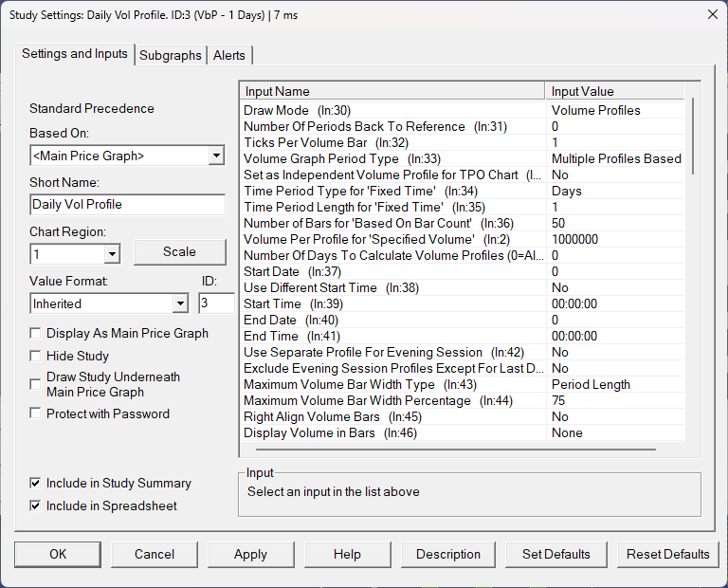Select the End Time (In:41) row
Image resolution: width=728 pixels, height=588 pixels.
[x=462, y=336]
